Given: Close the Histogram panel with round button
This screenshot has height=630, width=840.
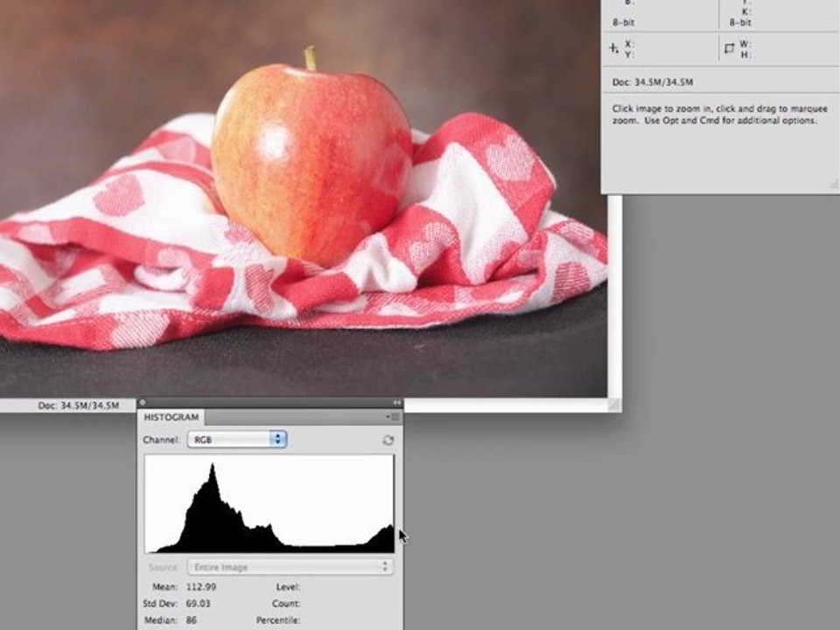Looking at the screenshot, I should (x=143, y=402).
